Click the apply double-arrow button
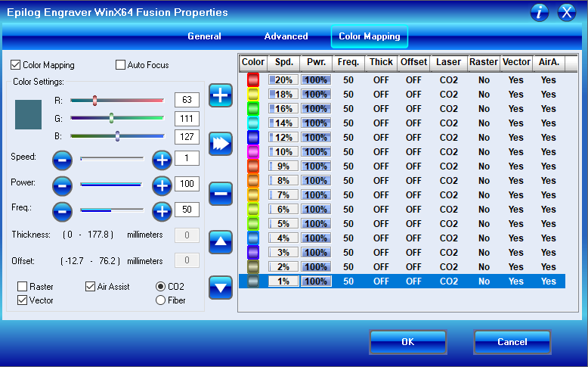 (x=221, y=144)
